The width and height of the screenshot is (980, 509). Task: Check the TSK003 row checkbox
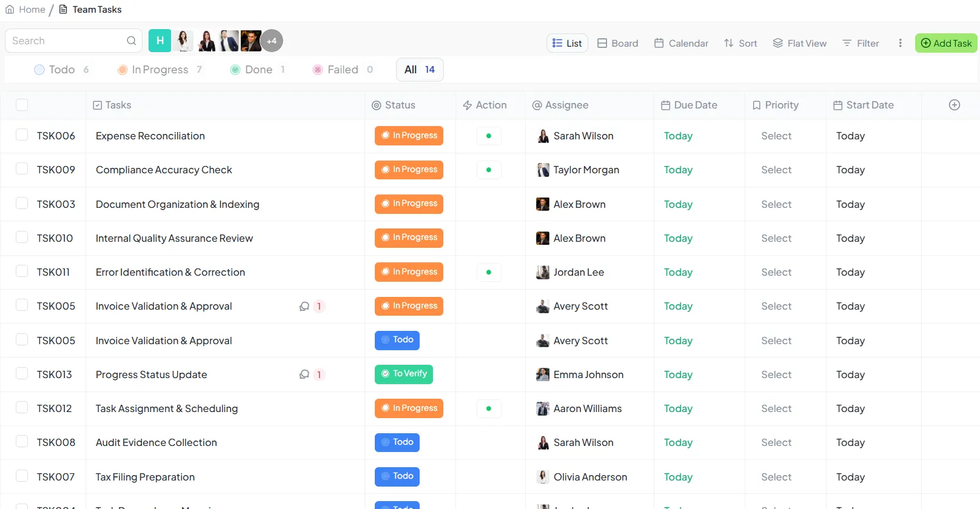22,203
